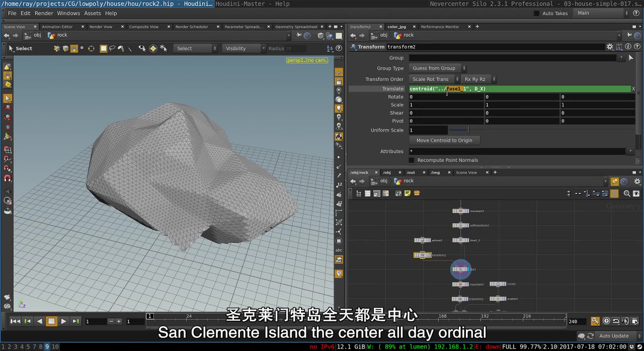Screen dimensions: 644x351
Task: Enable Recompute Point Normals checkbox
Action: 412,160
